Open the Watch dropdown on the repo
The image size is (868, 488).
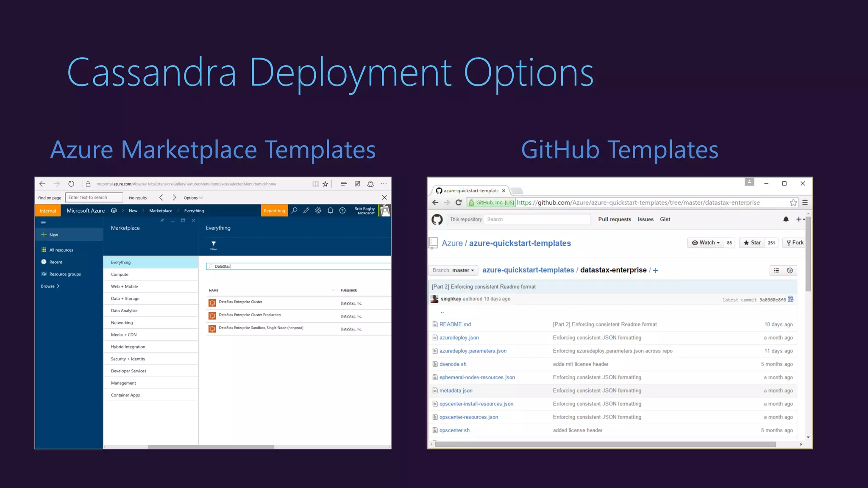(706, 243)
